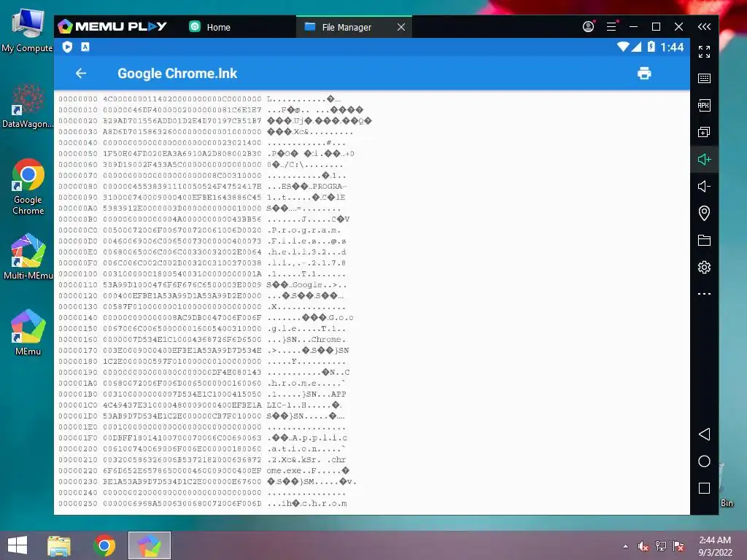Image resolution: width=747 pixels, height=560 pixels.
Task: Open the GPS location tool
Action: 704,213
